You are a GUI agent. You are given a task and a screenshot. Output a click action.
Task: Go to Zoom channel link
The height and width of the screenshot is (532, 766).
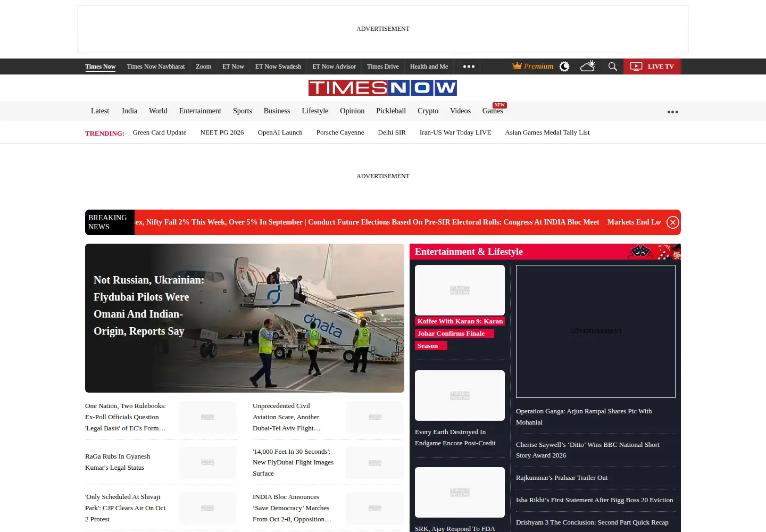(203, 66)
